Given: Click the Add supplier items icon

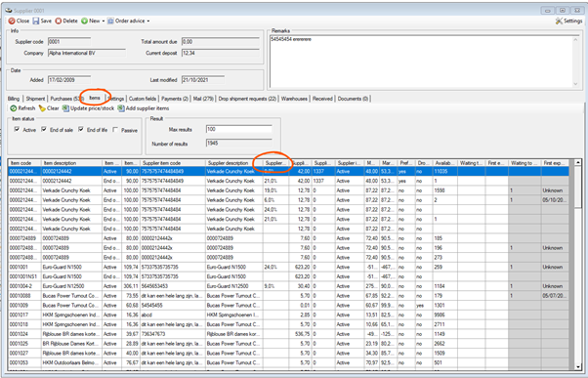Looking at the screenshot, I should 121,108.
